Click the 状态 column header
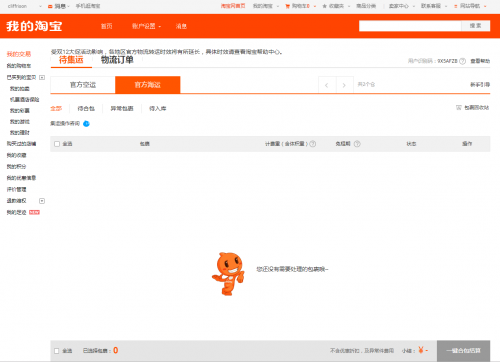Viewport: 500px width, 362px height. [x=411, y=144]
